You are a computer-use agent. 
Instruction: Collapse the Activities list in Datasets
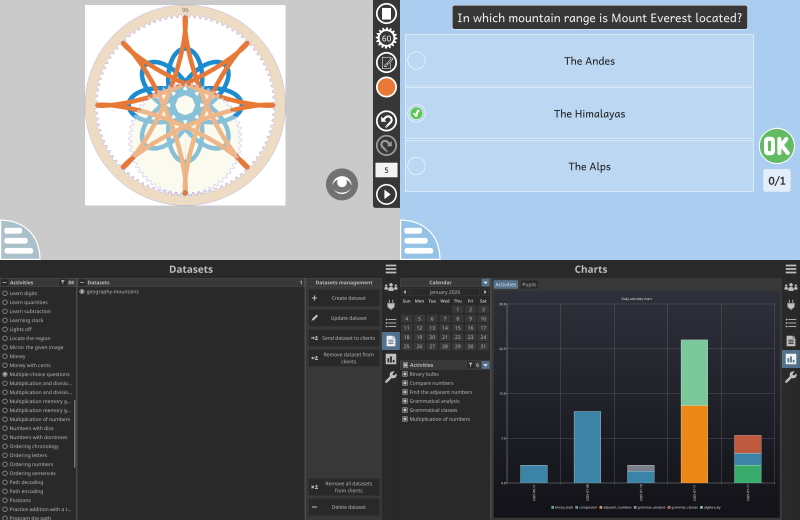click(x=4, y=283)
